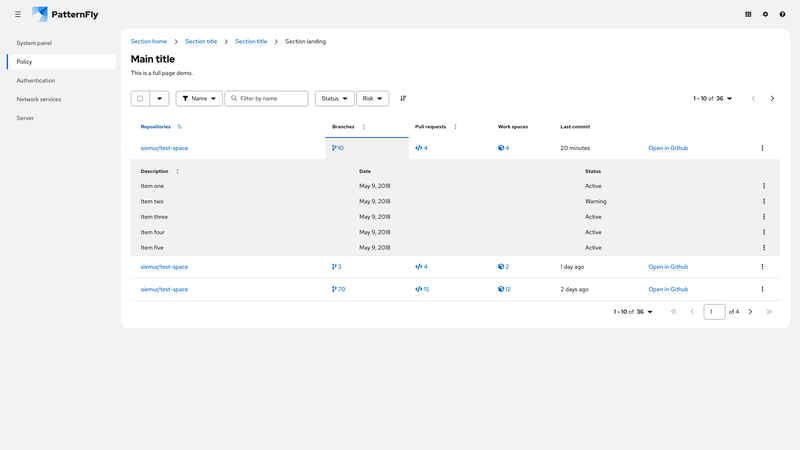Go to previous page in bottom pagination
The height and width of the screenshot is (450, 800).
tap(692, 312)
